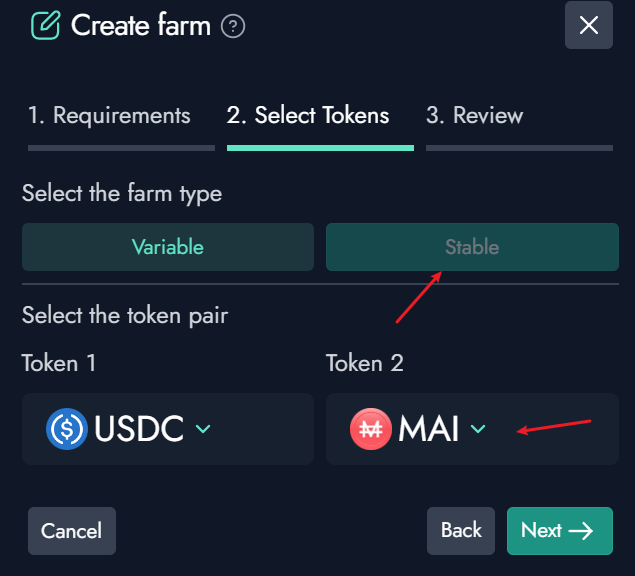Go to the 1. Requirements tab
The height and width of the screenshot is (576, 635).
[x=109, y=115]
